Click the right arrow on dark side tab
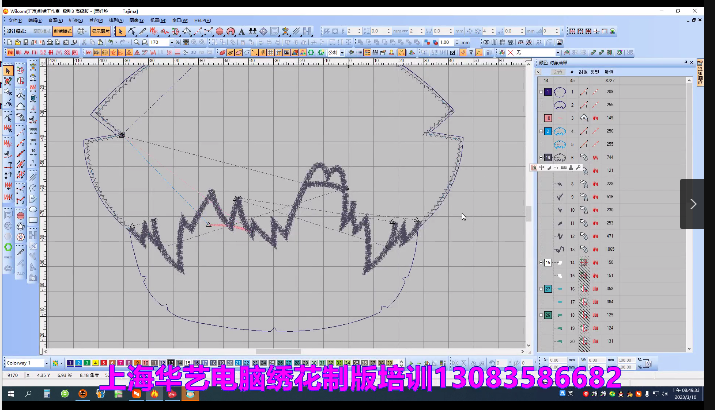The height and width of the screenshot is (410, 715). click(695, 204)
